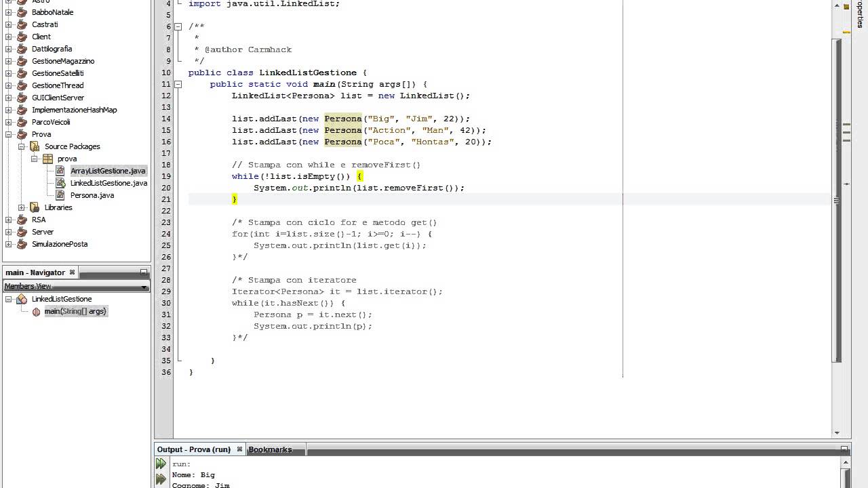Expand the Libraries node

point(22,207)
